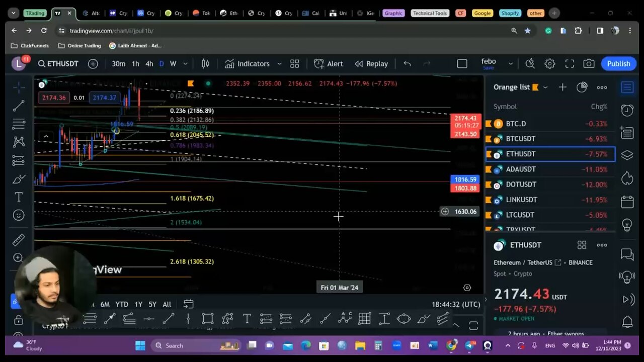
Task: Add a symbol to compare with plus
Action: coord(93,64)
